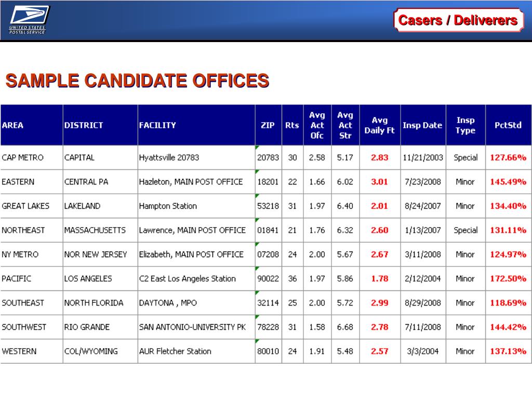Click ZIP code 18201 cell

pyautogui.click(x=268, y=182)
